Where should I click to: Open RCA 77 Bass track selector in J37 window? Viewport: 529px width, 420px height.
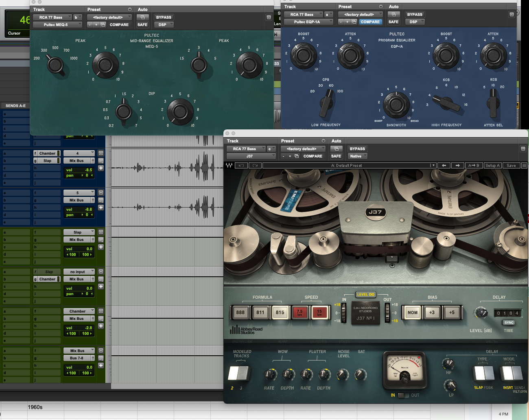[x=246, y=149]
